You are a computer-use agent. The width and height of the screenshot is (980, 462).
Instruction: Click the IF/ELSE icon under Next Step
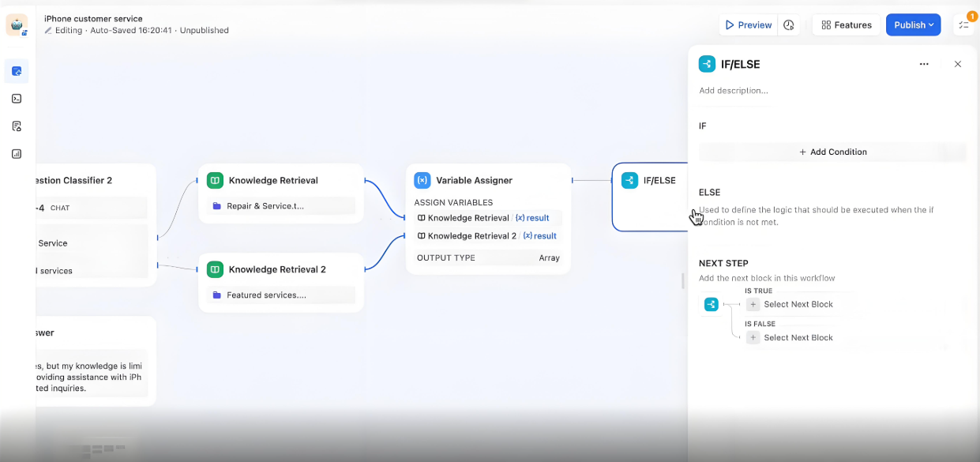point(712,304)
